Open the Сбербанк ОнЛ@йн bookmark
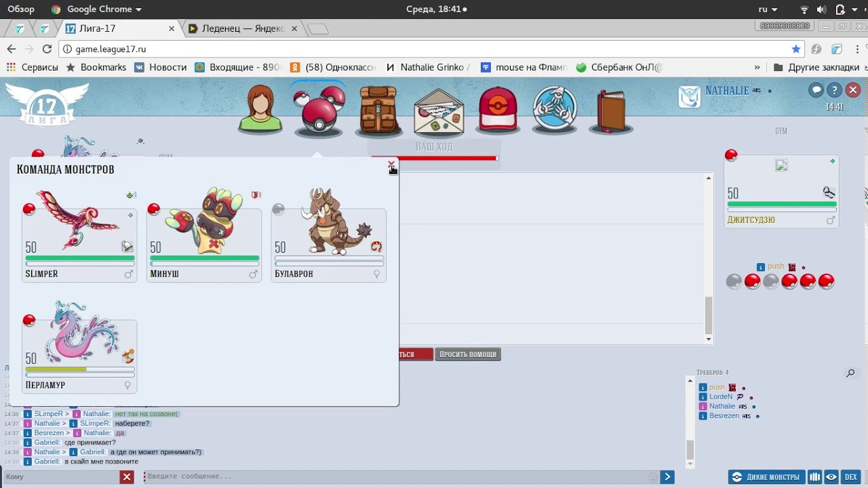The image size is (868, 488). click(619, 67)
